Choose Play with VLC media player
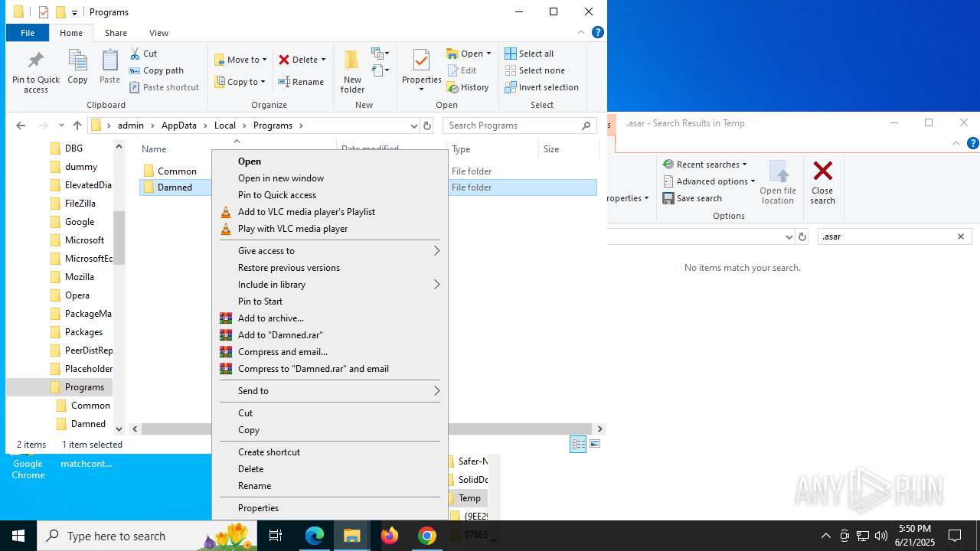Image resolution: width=980 pixels, height=551 pixels. click(292, 229)
